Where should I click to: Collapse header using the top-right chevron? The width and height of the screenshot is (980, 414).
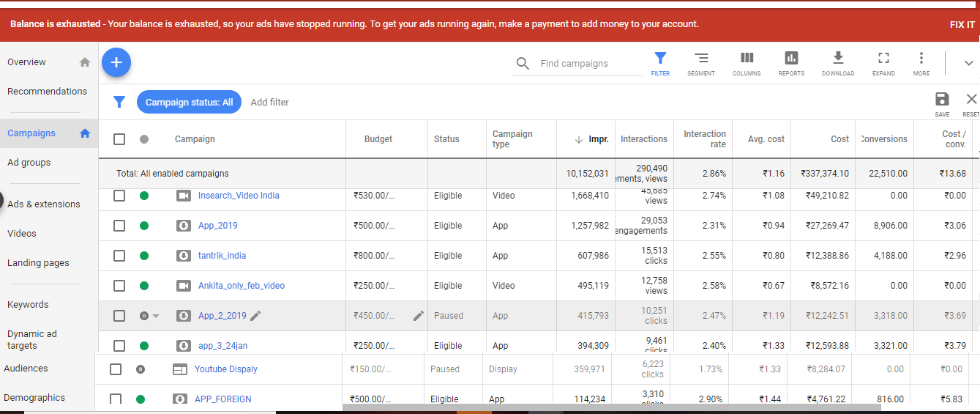tap(968, 63)
